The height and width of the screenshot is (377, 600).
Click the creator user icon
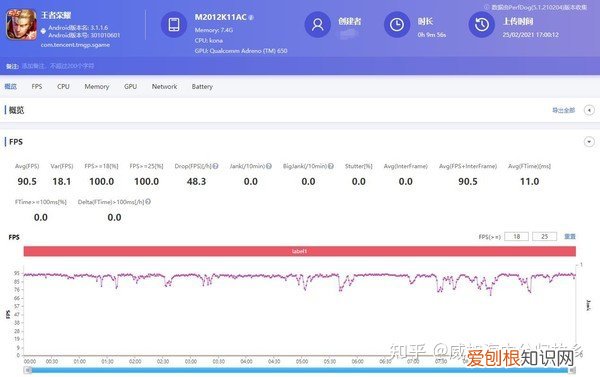317,24
